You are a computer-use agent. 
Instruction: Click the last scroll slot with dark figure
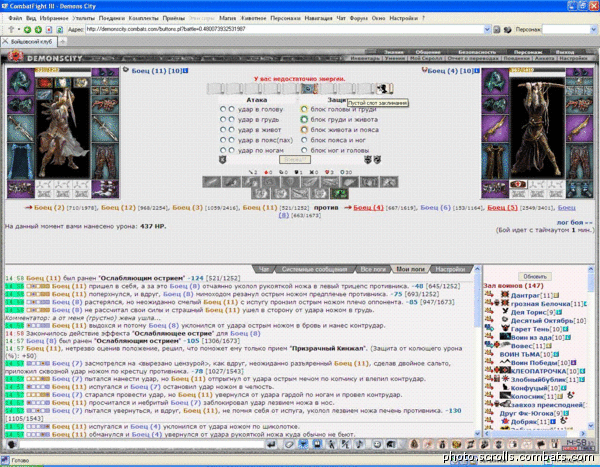coord(384,89)
